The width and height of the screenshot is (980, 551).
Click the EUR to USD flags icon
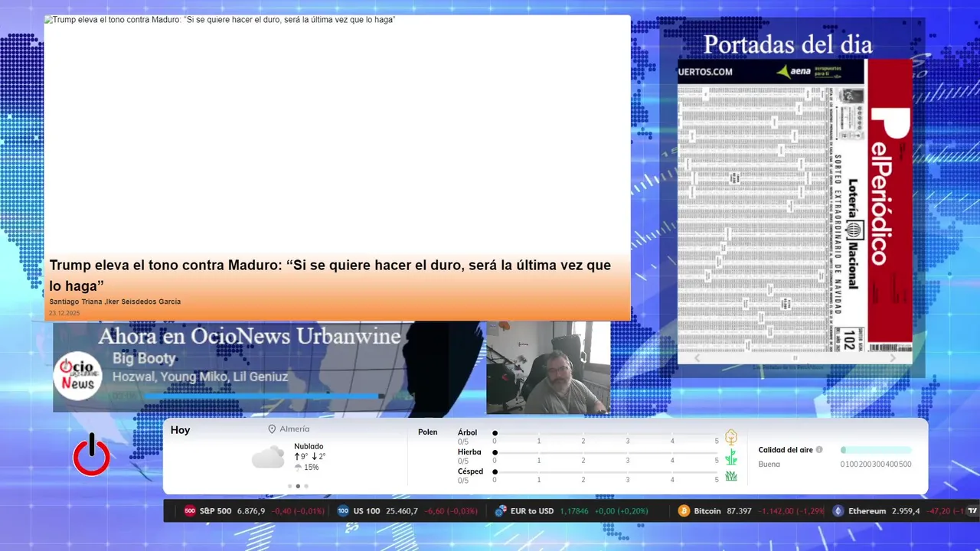[x=501, y=511]
